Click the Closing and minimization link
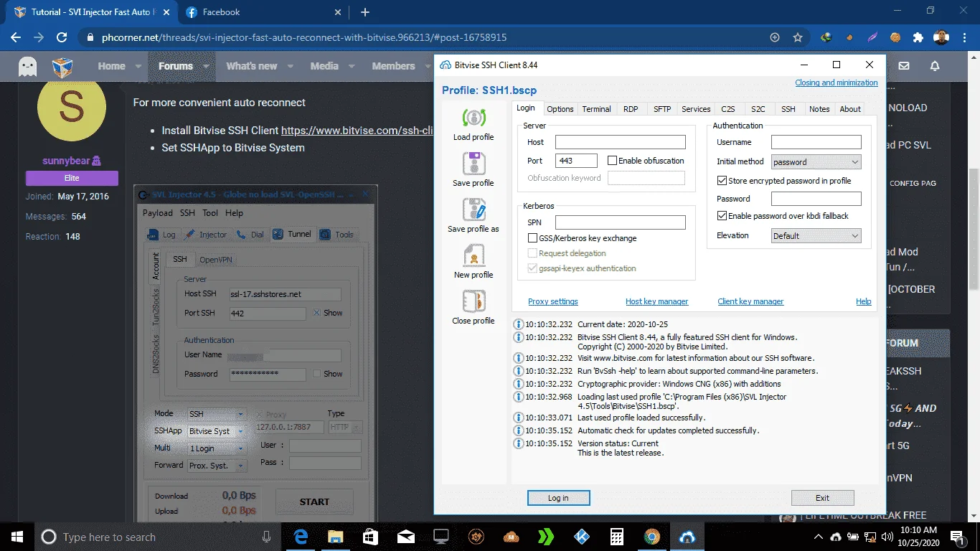 837,83
